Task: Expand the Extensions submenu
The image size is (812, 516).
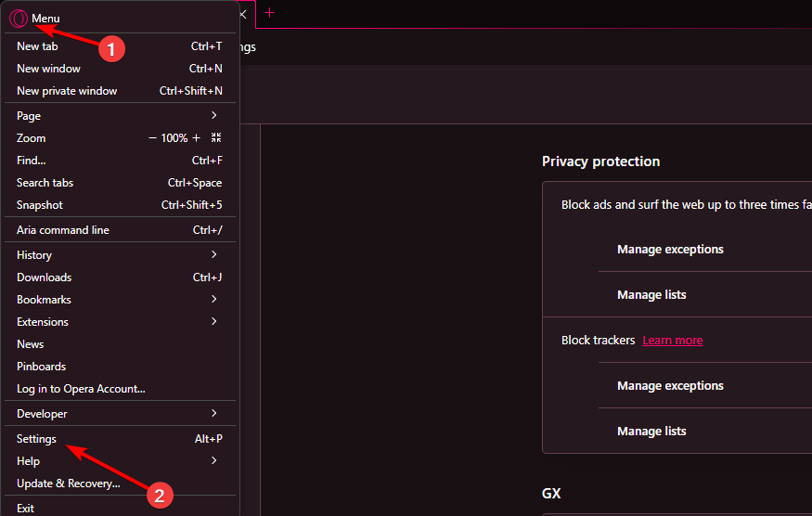Action: pos(120,321)
